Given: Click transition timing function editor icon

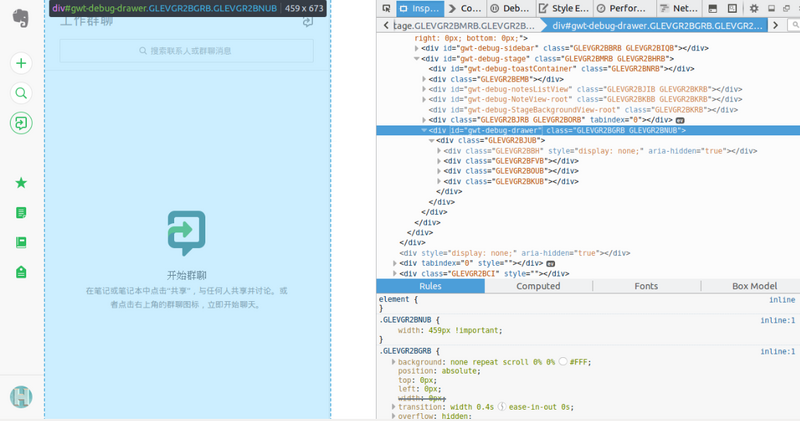Looking at the screenshot, I should [502, 407].
